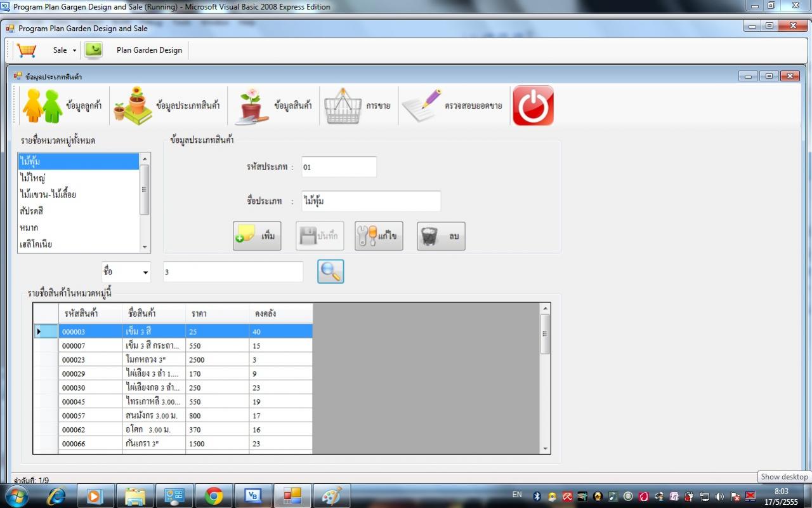Click the product grid scroll-up arrow
The width and height of the screenshot is (812, 508).
coord(545,309)
